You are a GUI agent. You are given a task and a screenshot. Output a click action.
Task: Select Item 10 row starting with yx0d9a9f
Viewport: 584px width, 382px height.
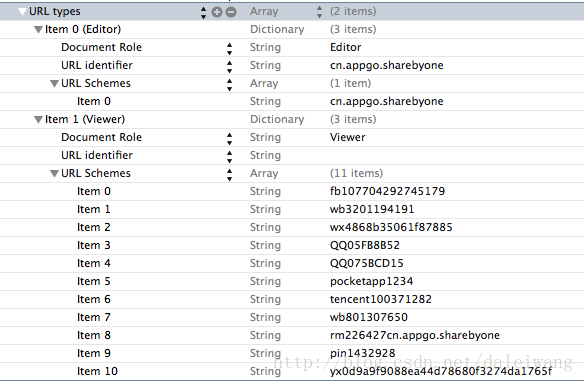[x=292, y=372]
